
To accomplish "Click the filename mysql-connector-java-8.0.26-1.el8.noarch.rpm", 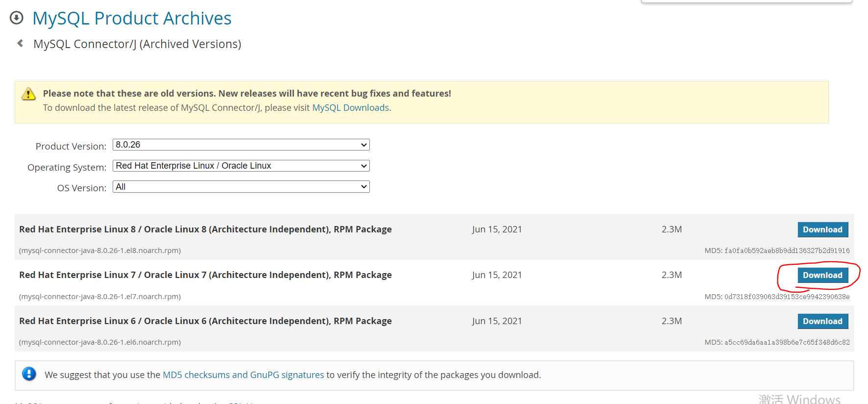I will coord(100,251).
